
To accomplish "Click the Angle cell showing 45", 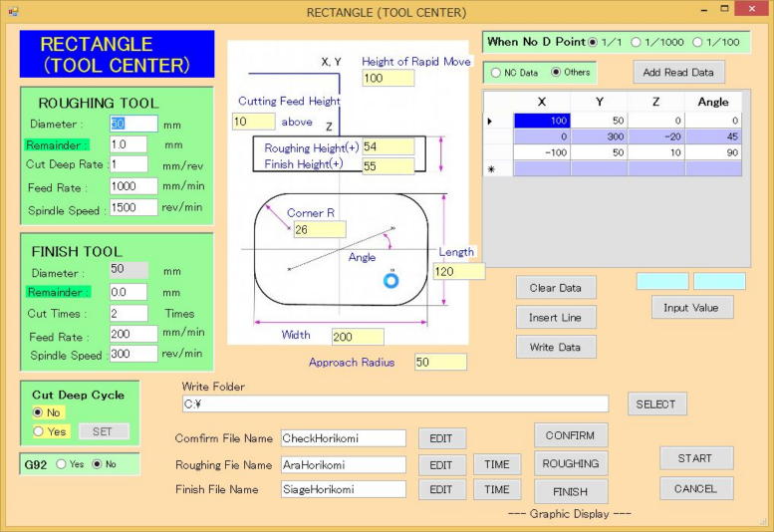I will [x=713, y=136].
